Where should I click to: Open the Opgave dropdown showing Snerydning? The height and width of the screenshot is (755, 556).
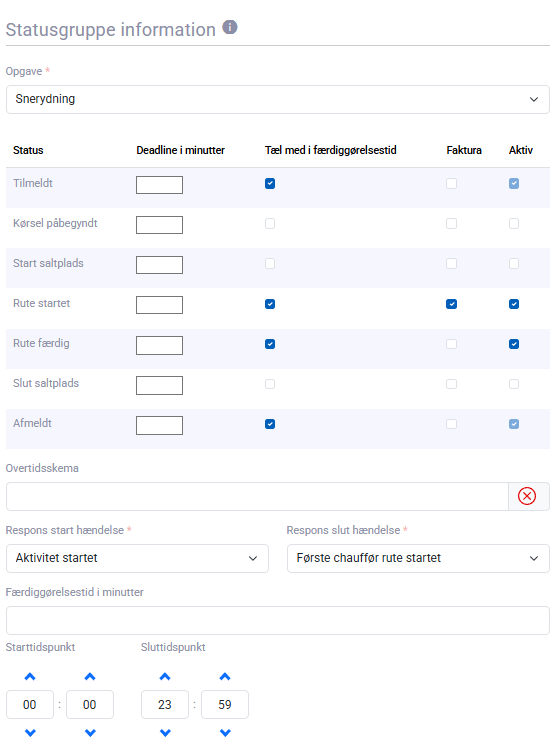[x=278, y=100]
